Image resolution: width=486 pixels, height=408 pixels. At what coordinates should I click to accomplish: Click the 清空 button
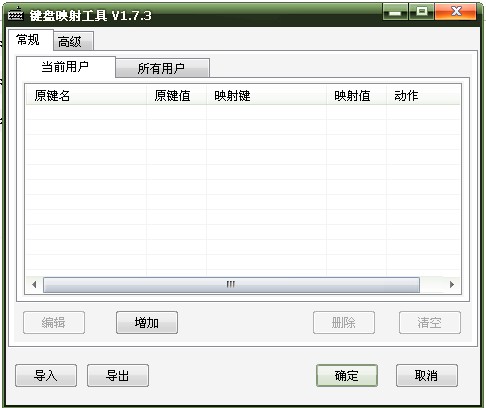[430, 322]
